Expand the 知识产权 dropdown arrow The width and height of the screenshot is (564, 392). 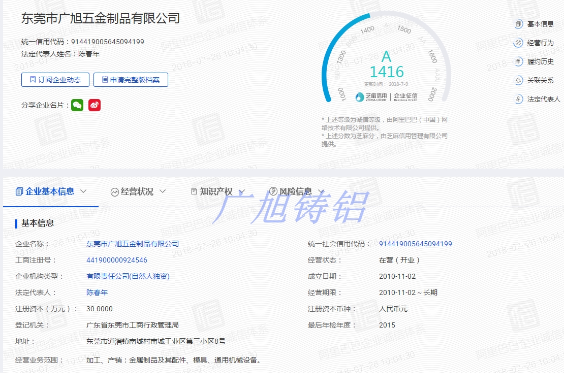click(242, 191)
